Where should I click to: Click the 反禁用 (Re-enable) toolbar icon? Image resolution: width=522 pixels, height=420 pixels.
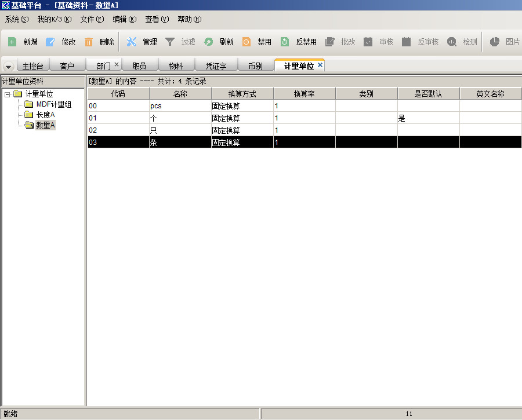coord(285,42)
